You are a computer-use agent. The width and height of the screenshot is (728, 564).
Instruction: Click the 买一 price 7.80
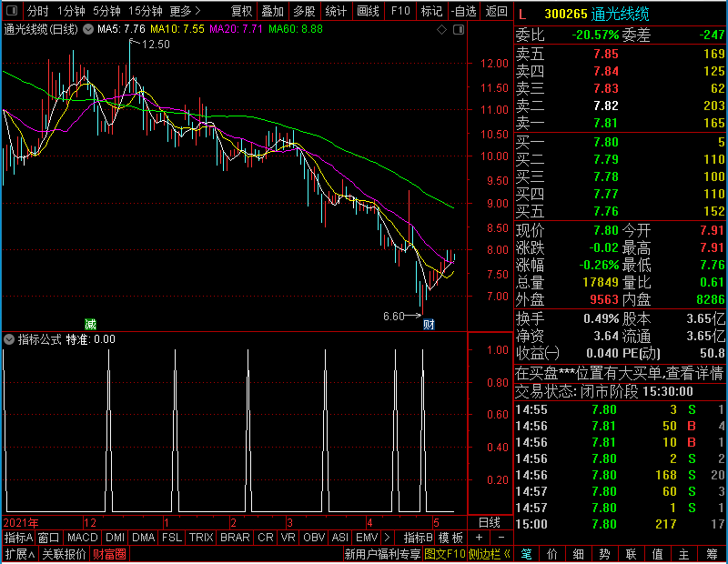pyautogui.click(x=606, y=142)
